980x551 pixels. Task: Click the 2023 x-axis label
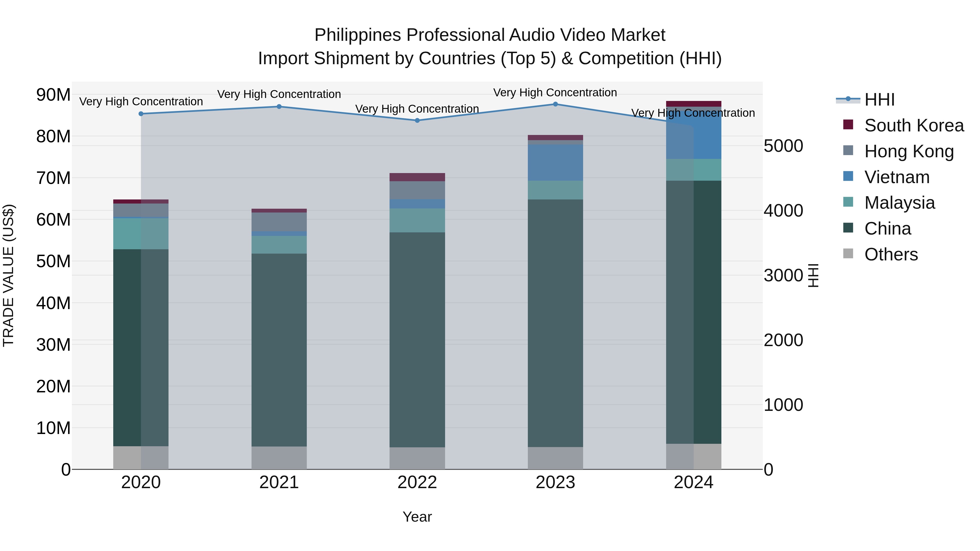pos(555,482)
